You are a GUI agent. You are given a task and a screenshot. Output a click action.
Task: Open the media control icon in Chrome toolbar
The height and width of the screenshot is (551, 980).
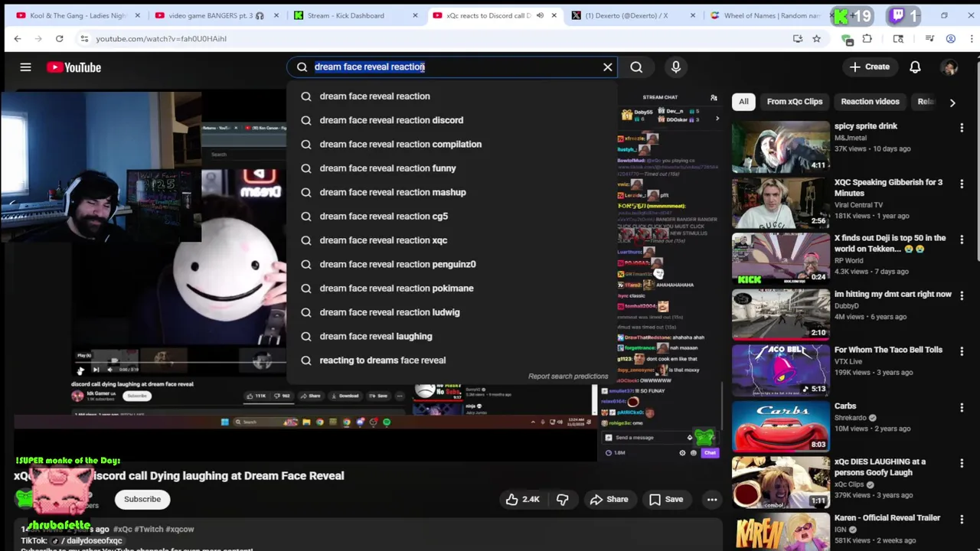(x=929, y=38)
